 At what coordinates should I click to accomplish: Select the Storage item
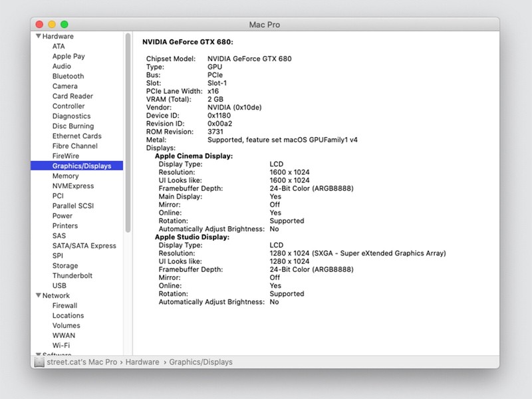[65, 266]
